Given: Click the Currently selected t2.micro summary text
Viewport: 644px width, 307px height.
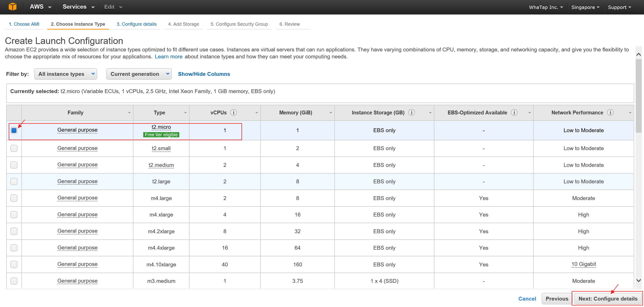Looking at the screenshot, I should [143, 91].
